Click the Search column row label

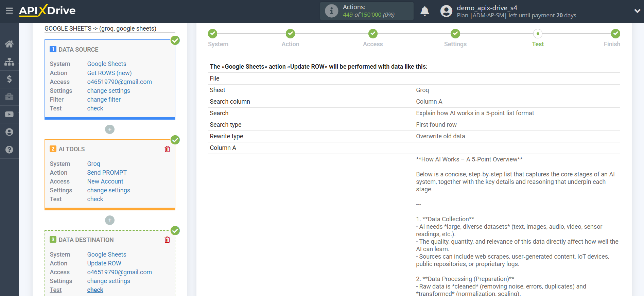pos(230,102)
